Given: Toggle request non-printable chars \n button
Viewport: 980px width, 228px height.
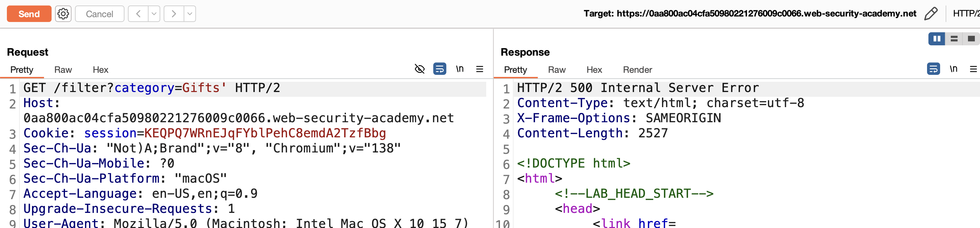Looking at the screenshot, I should (460, 69).
